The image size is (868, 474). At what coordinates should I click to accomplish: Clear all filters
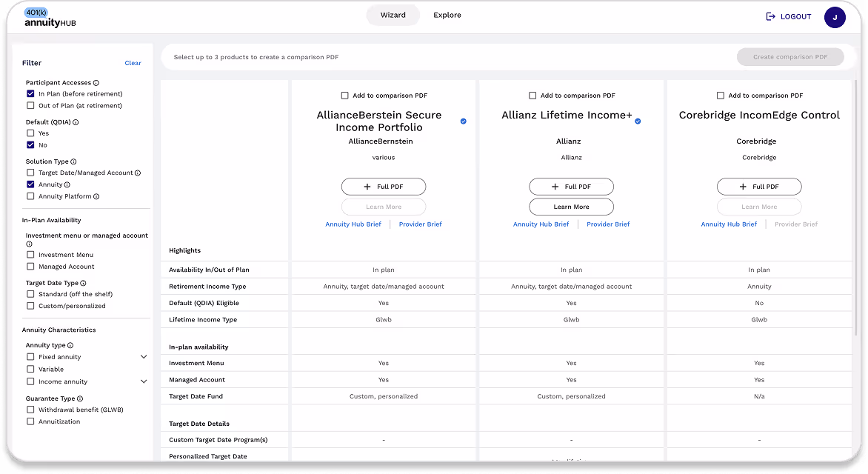(133, 63)
